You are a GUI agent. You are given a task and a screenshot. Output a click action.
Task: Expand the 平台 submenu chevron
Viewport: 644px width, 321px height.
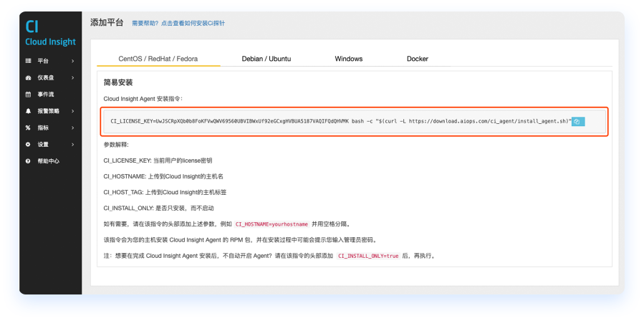tap(73, 61)
